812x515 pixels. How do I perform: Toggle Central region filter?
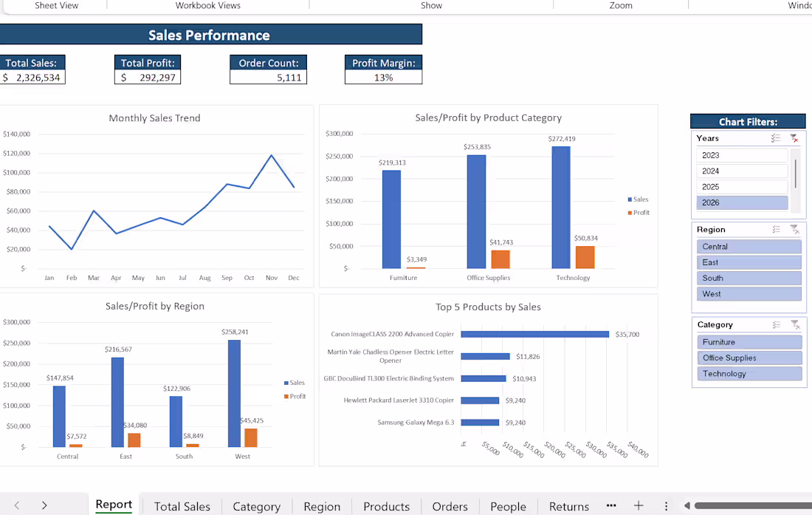(x=749, y=247)
